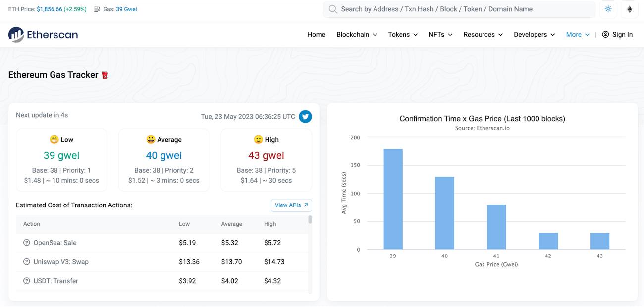
Task: Open the Ethereum network selector icon
Action: (630, 9)
